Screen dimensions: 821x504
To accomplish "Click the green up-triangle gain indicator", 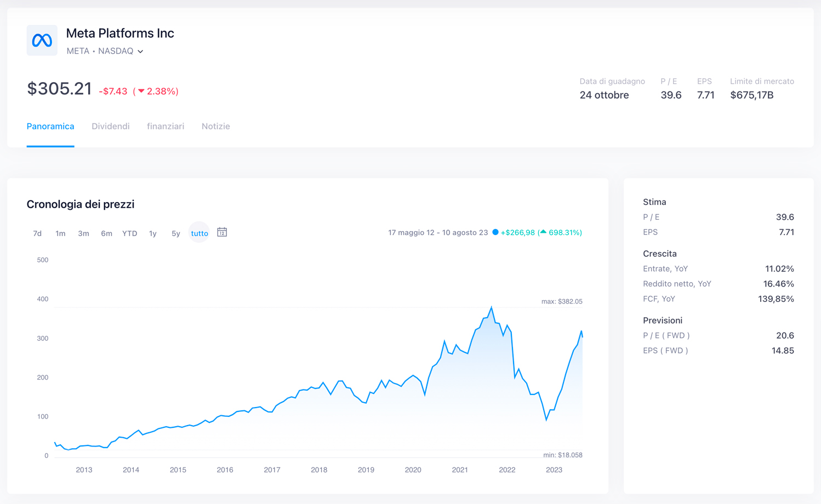I will 543,232.
